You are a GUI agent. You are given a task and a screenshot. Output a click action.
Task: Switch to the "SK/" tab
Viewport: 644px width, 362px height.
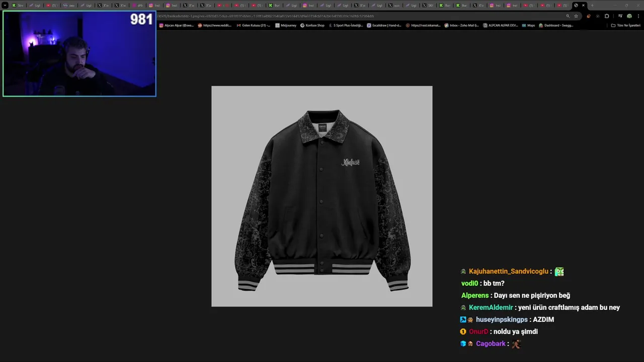coord(428,5)
